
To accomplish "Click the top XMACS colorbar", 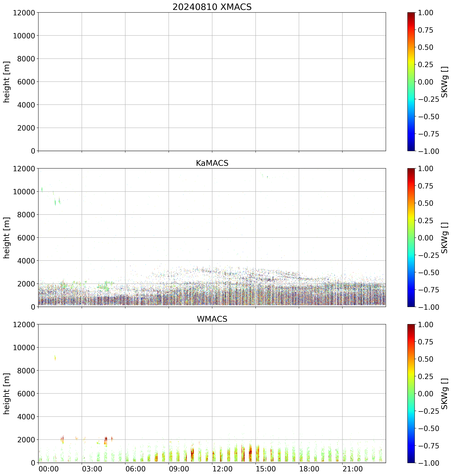I will (x=411, y=82).
